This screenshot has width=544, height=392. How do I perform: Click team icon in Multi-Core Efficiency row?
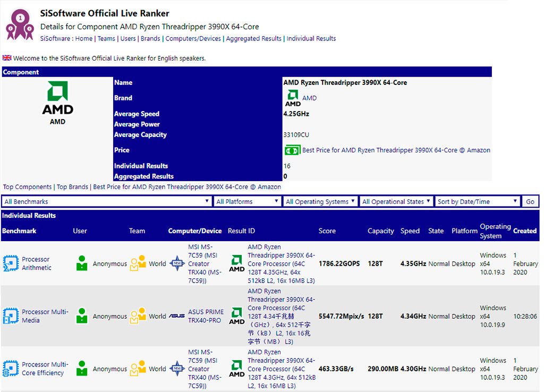point(138,369)
